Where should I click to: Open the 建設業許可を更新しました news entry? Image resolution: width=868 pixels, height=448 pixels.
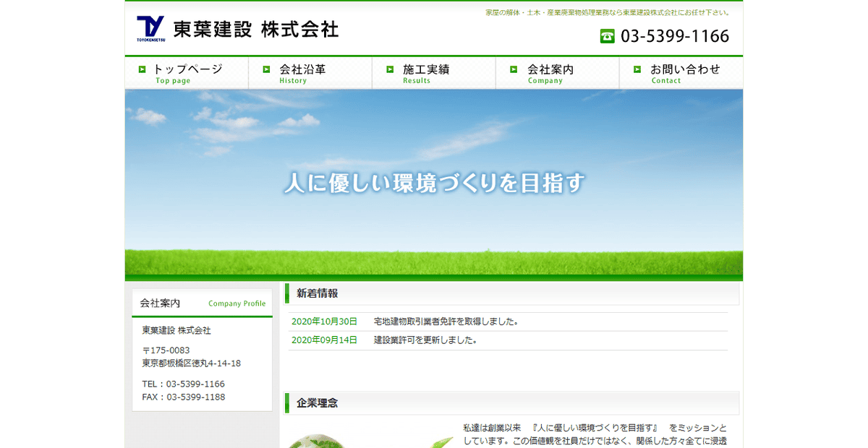click(423, 340)
